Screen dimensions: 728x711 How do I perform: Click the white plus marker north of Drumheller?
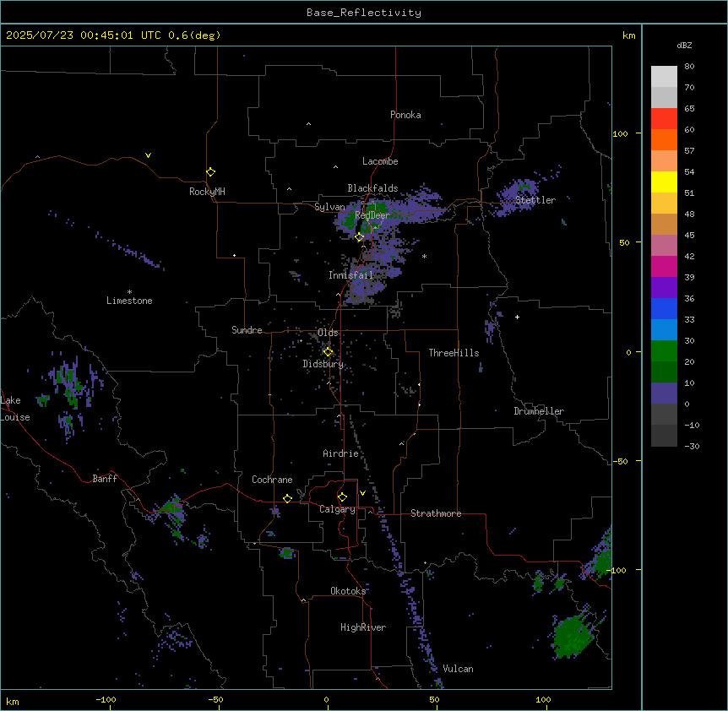[x=517, y=317]
